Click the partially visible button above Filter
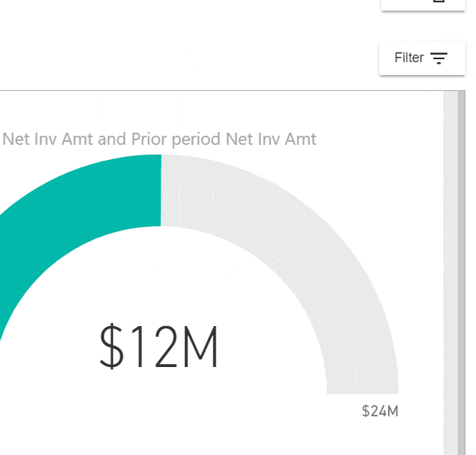Image resolution: width=476 pixels, height=455 pixels. [422, 4]
